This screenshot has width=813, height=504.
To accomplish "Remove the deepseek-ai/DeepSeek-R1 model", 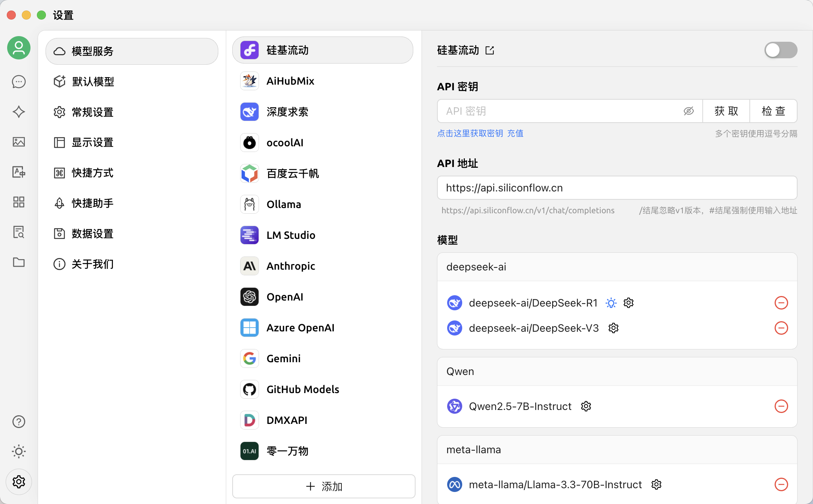I will (781, 303).
